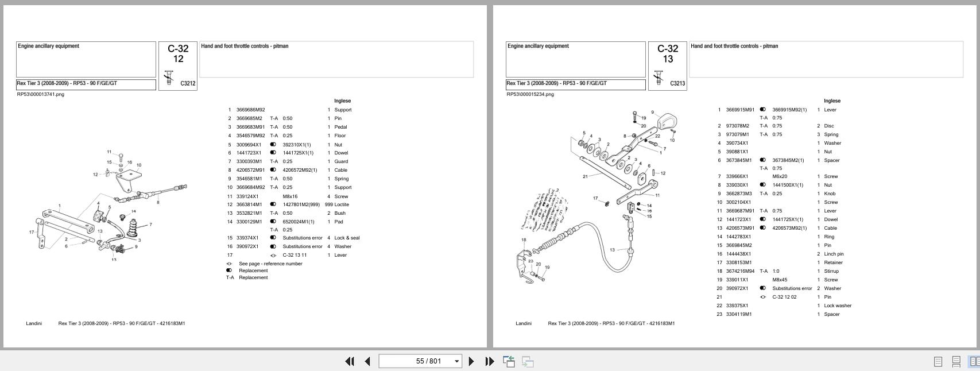Click see-page icon for item 17 Lever
The height and width of the screenshot is (371, 980).
point(273,255)
